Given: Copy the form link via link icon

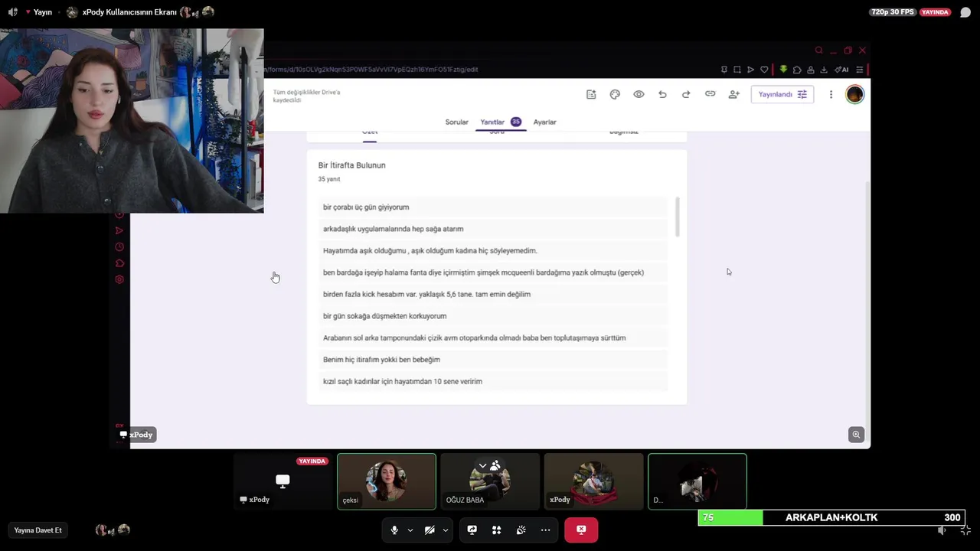Looking at the screenshot, I should (x=710, y=94).
